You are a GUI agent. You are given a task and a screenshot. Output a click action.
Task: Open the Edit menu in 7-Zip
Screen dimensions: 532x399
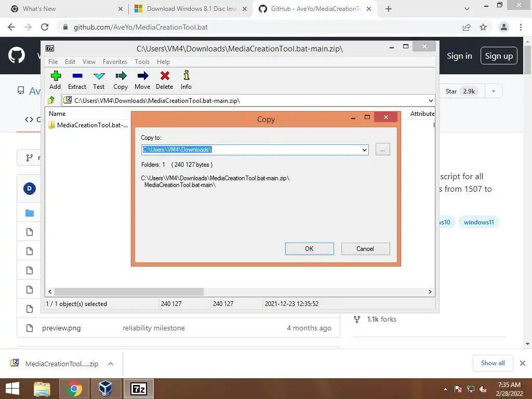[70, 62]
